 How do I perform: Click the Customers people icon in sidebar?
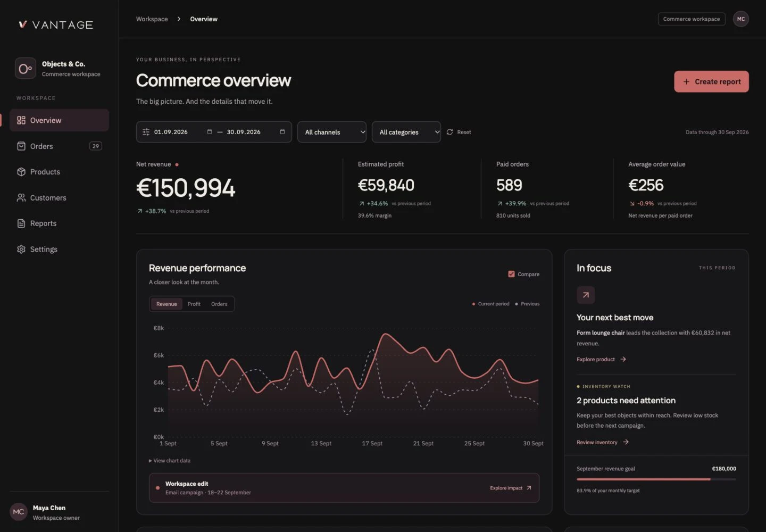click(21, 198)
